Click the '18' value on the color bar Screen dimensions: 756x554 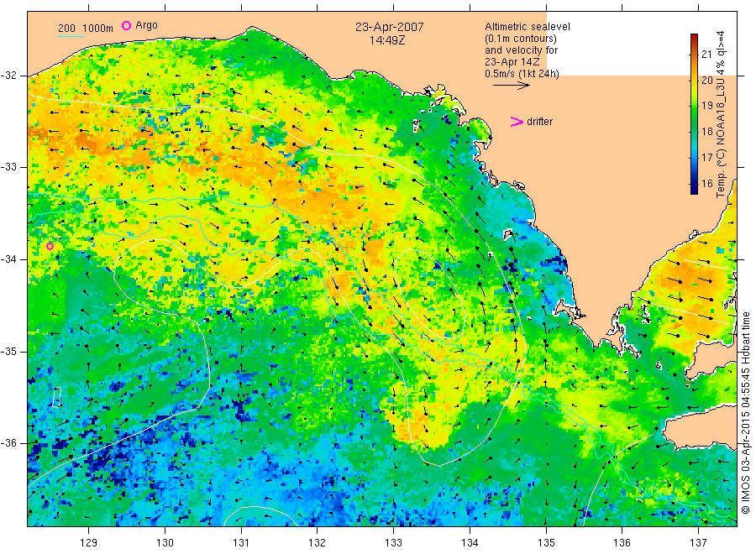(707, 132)
